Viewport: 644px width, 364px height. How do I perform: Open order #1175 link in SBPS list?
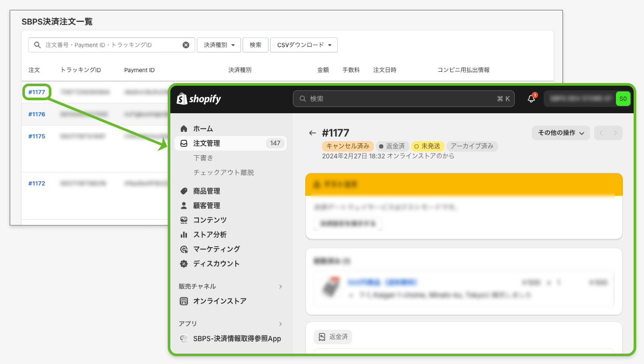pos(36,136)
